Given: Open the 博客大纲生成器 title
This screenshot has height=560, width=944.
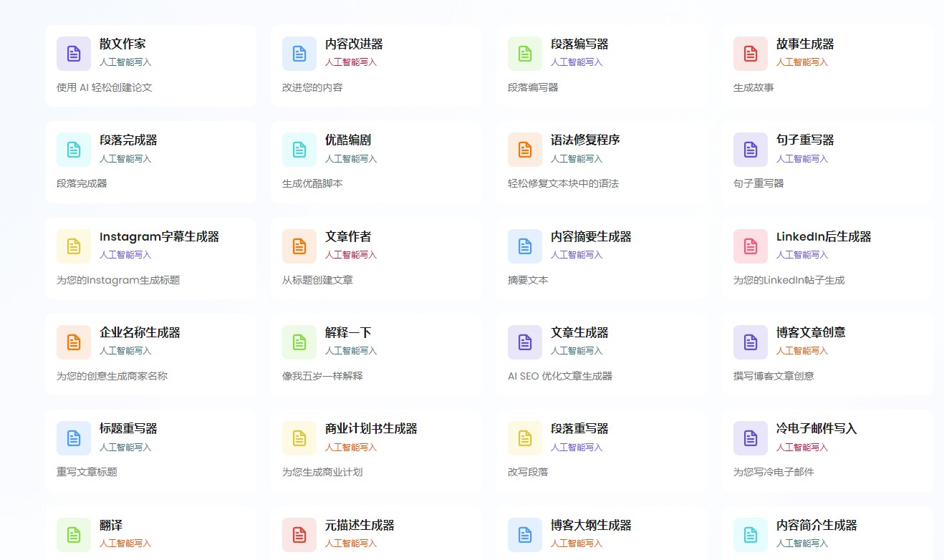Looking at the screenshot, I should [x=591, y=526].
